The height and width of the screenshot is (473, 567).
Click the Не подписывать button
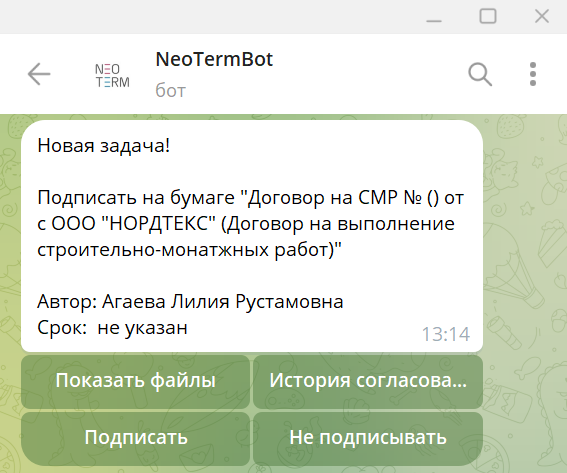click(368, 438)
